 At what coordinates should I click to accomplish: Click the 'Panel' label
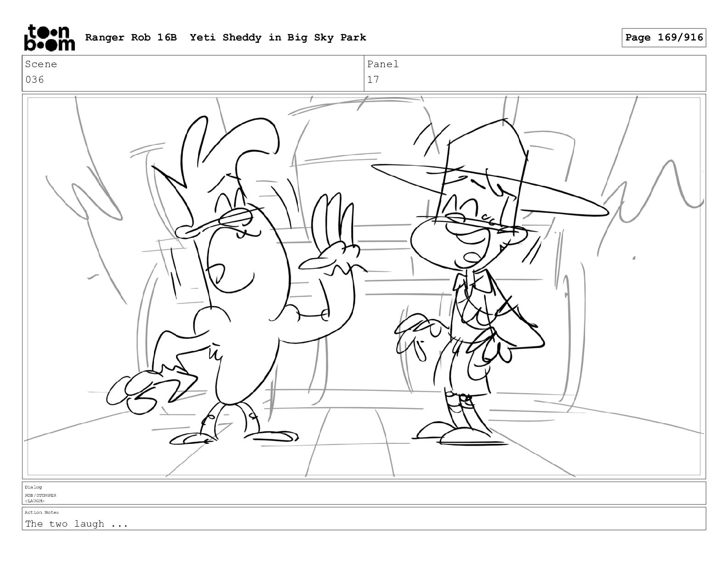point(383,64)
